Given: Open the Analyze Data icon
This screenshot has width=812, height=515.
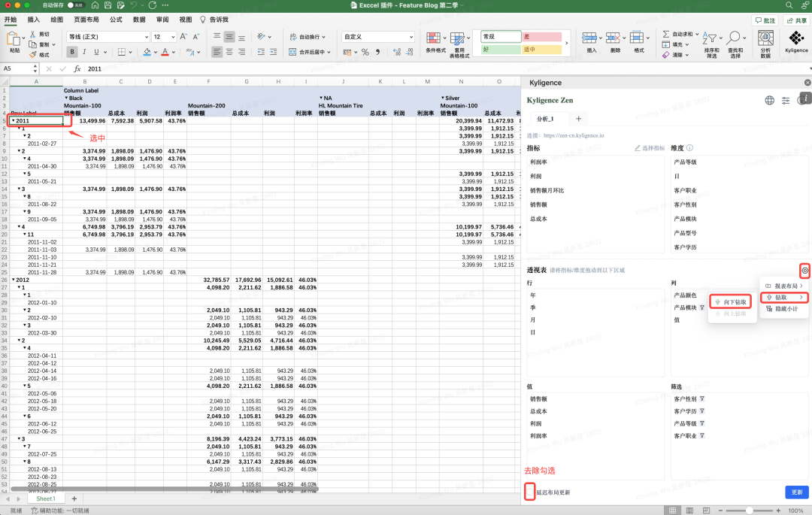Looking at the screenshot, I should point(765,38).
